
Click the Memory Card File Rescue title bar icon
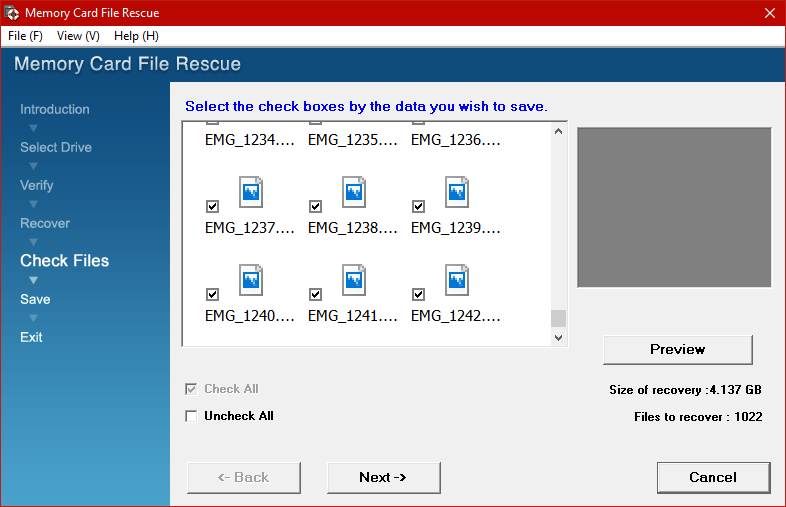pyautogui.click(x=12, y=13)
